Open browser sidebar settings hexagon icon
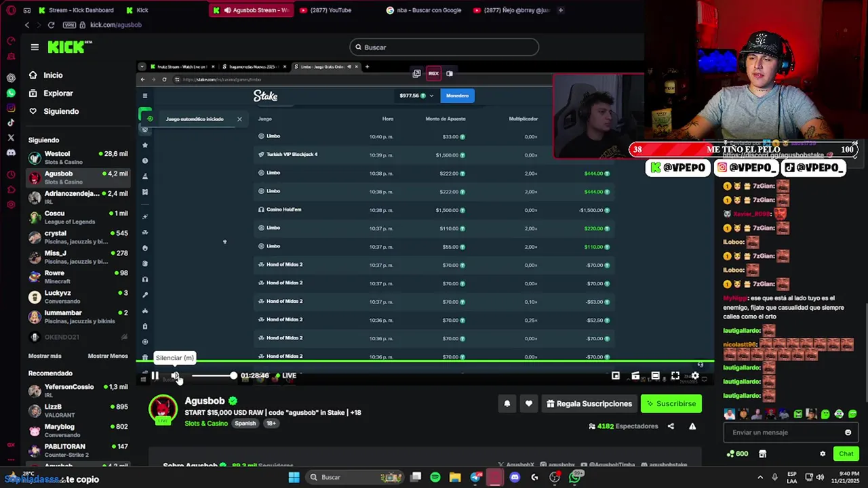This screenshot has height=488, width=868. point(11,204)
